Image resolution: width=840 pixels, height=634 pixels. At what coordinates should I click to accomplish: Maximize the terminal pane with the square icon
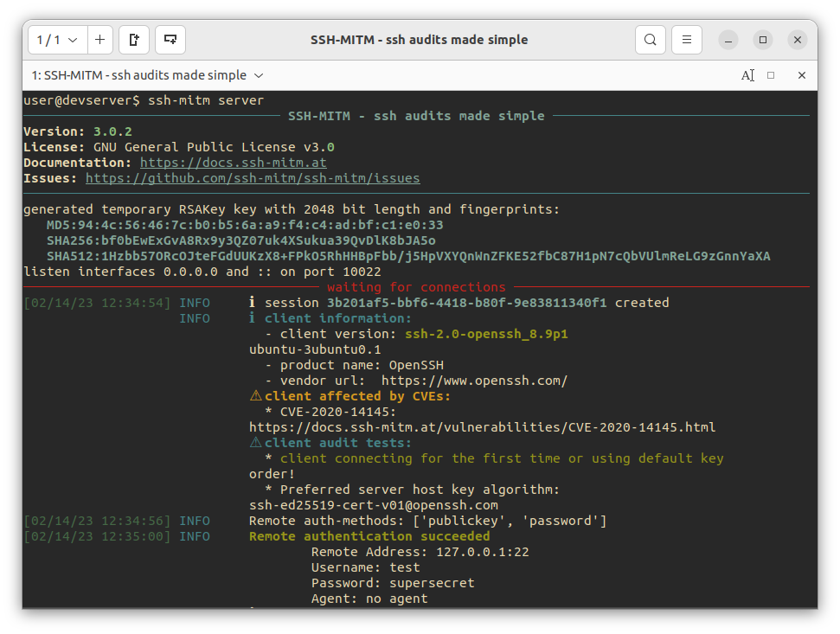coord(770,75)
